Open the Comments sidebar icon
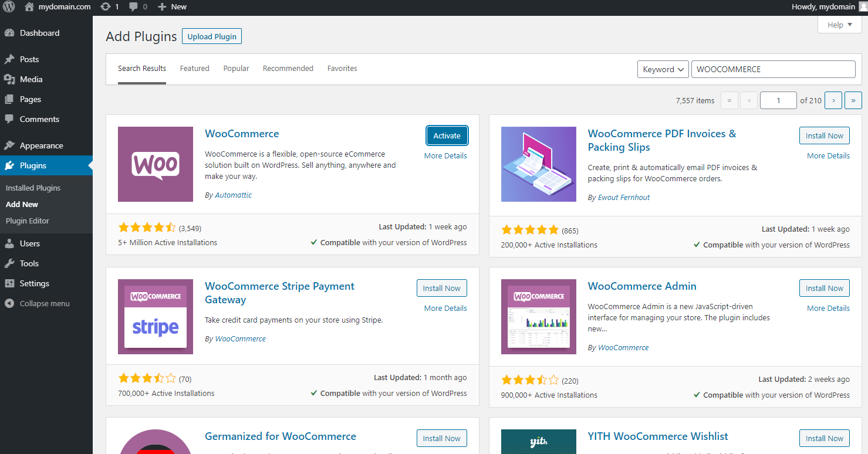868x454 pixels. click(x=9, y=119)
